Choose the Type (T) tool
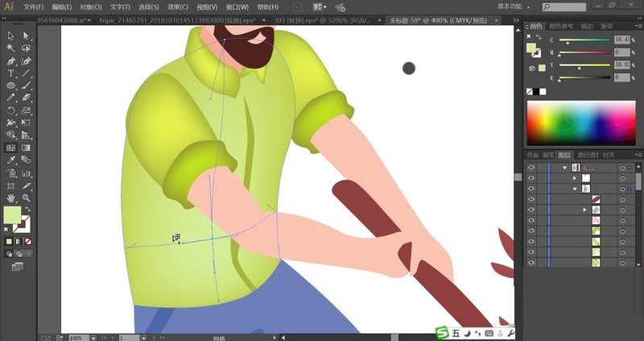This screenshot has height=341, width=644. pos(11,73)
